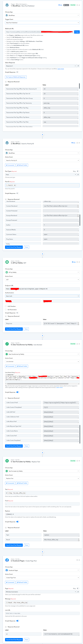Viewport: 83px width, 644px height.
Task: Click the Endpoint URL input field
Action: tap(42, 289)
